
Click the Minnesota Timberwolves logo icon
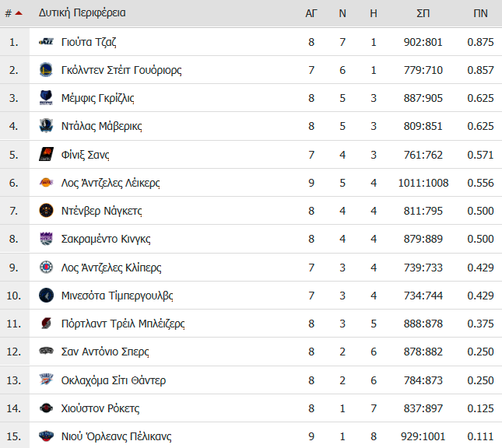coord(46,295)
